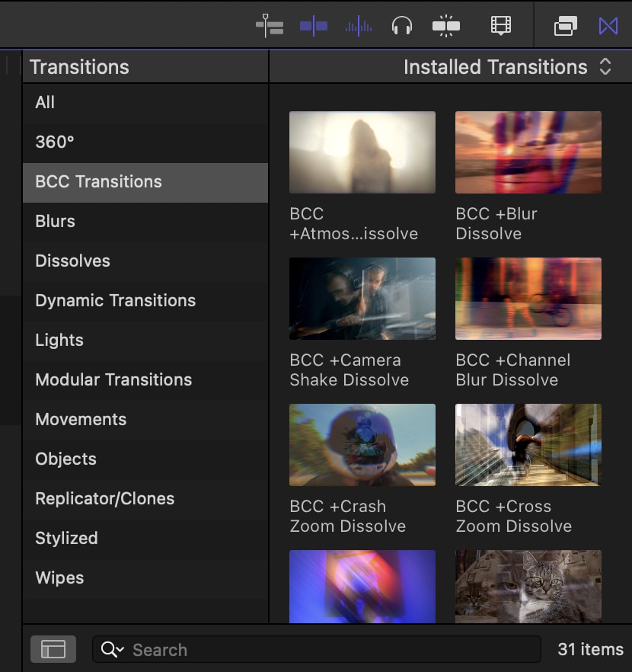
Task: Open the Effects browser icon
Action: 566,26
